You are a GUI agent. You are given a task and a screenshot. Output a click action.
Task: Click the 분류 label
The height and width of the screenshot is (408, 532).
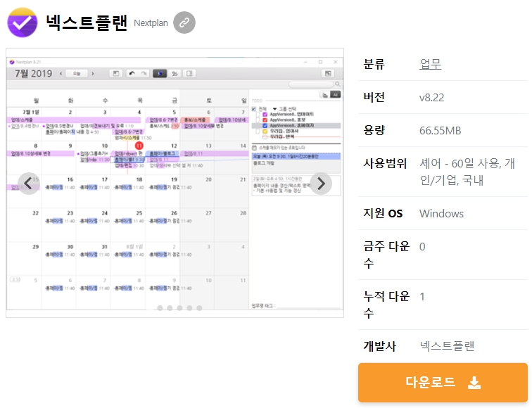tap(374, 64)
